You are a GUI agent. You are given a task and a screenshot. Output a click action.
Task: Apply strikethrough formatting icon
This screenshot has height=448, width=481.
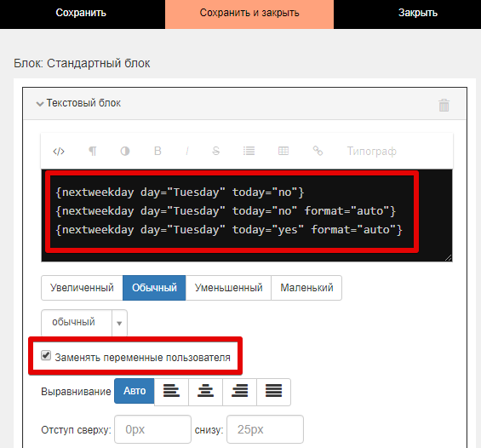[x=215, y=151]
